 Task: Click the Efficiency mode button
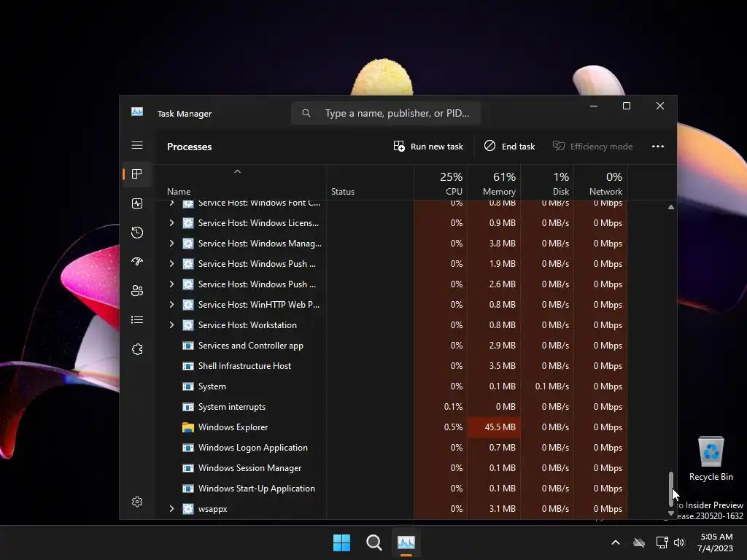(x=592, y=146)
